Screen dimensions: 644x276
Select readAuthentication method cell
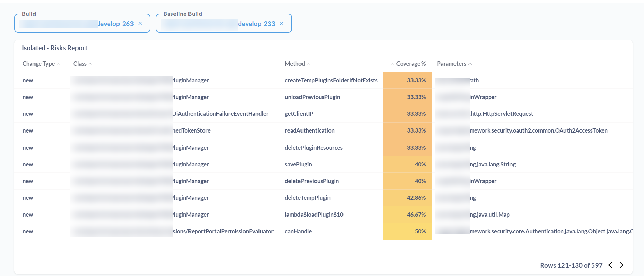click(310, 130)
